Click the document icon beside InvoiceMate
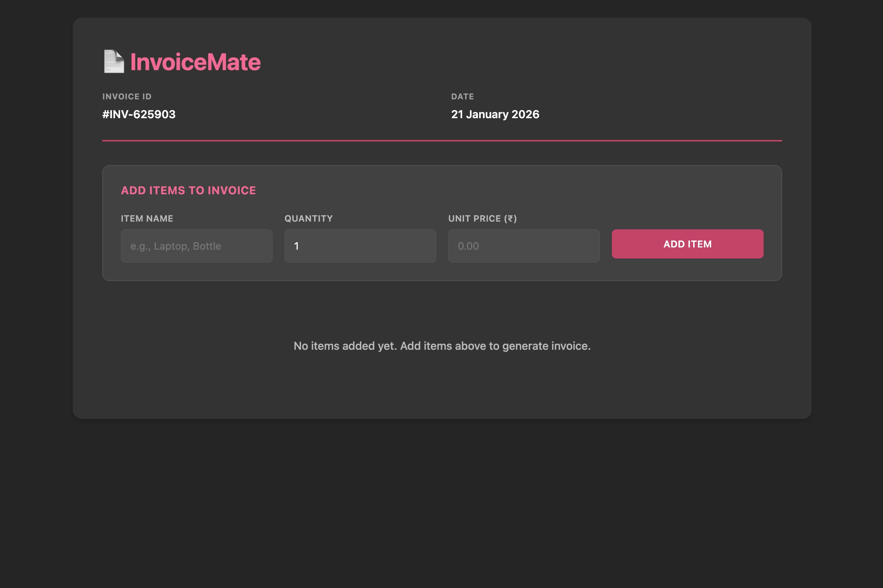Viewport: 883px width, 588px height. (114, 62)
